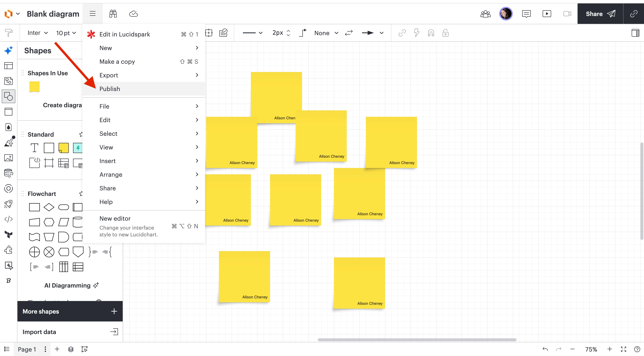Open the None line-start dropdown
Viewport: 644px width, 356px height.
(x=326, y=33)
